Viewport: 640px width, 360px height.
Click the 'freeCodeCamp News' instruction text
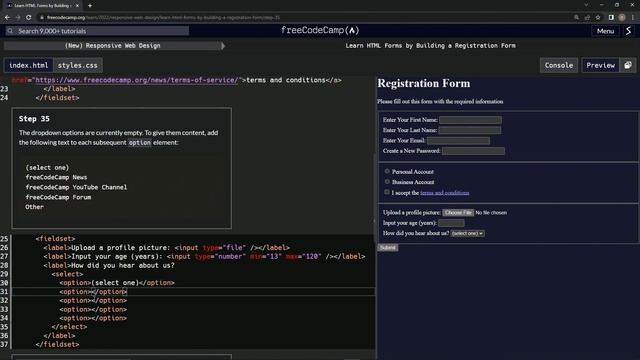click(x=56, y=177)
